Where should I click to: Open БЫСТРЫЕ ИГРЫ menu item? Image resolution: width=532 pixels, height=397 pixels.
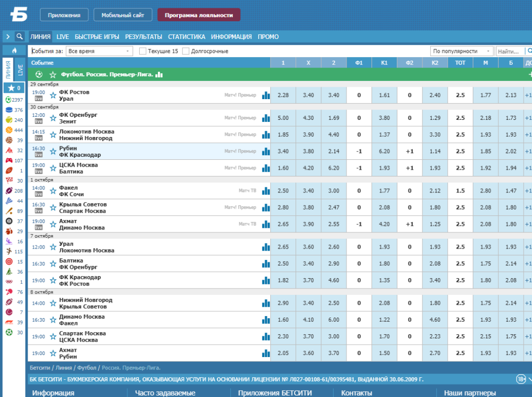coord(97,37)
